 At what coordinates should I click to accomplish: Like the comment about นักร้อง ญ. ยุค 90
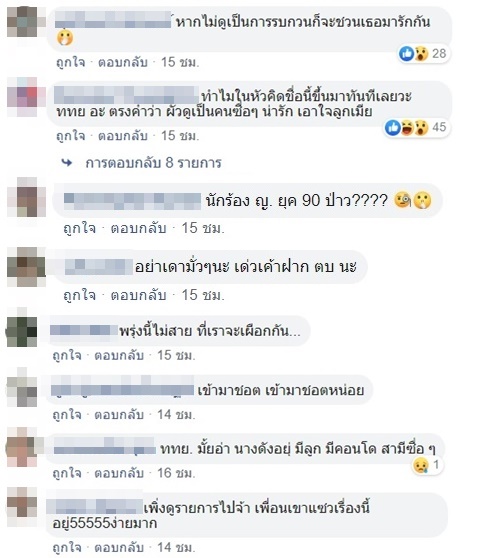79,228
